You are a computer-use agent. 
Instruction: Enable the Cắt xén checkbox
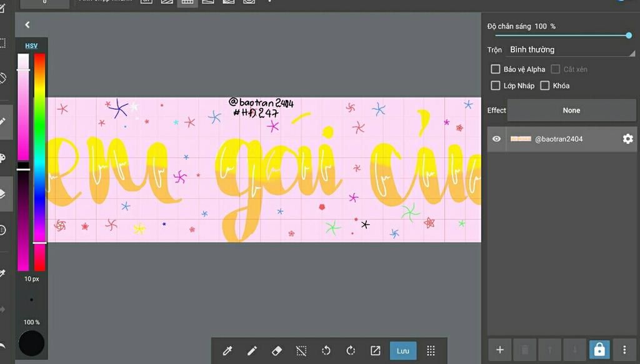(555, 69)
